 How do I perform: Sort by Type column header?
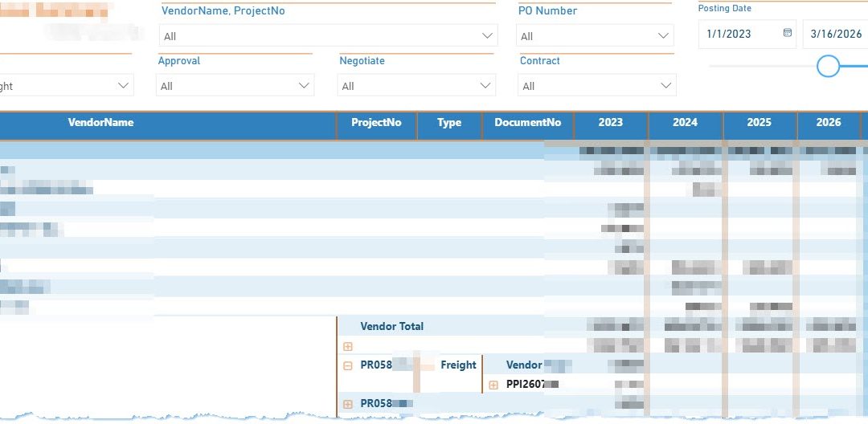click(449, 123)
